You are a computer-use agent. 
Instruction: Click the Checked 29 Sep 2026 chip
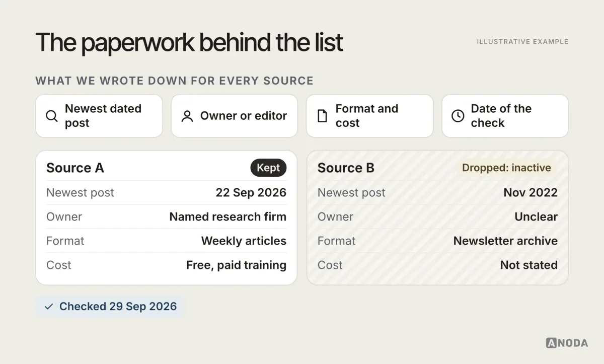coord(110,307)
